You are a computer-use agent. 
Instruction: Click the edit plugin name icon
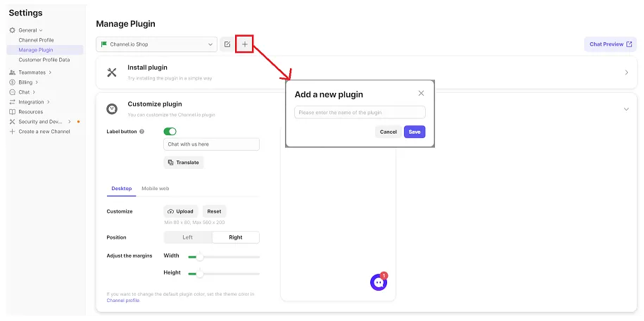[x=227, y=44]
